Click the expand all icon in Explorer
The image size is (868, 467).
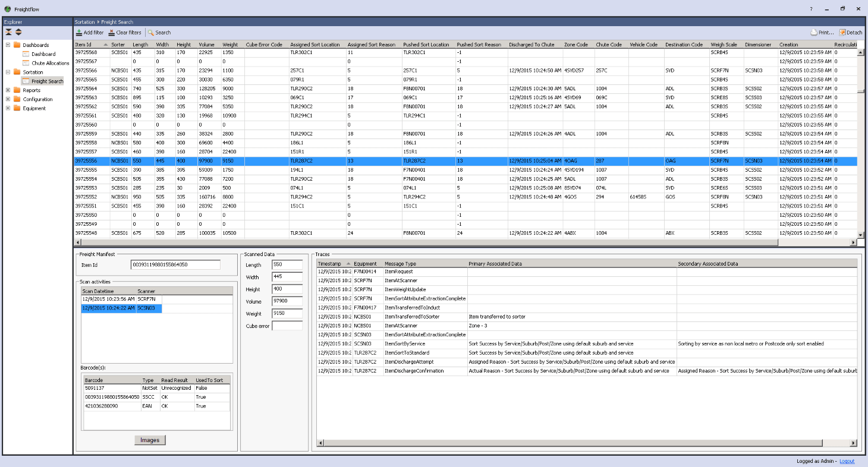coord(18,32)
